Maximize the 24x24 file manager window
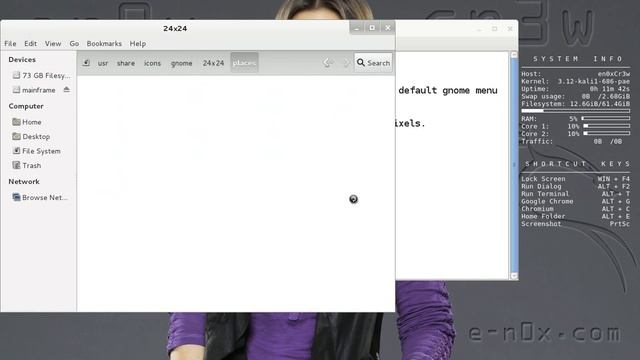Image resolution: width=640 pixels, height=360 pixels. tap(372, 28)
